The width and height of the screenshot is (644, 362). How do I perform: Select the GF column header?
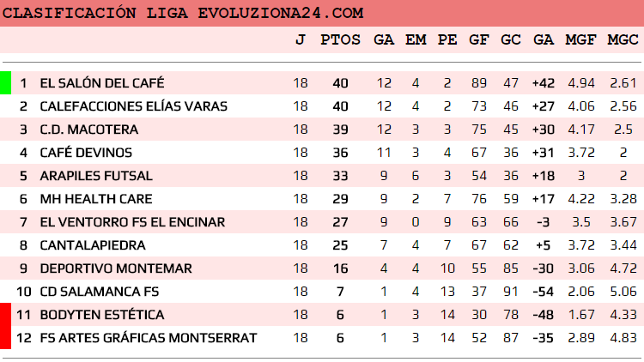(x=479, y=39)
